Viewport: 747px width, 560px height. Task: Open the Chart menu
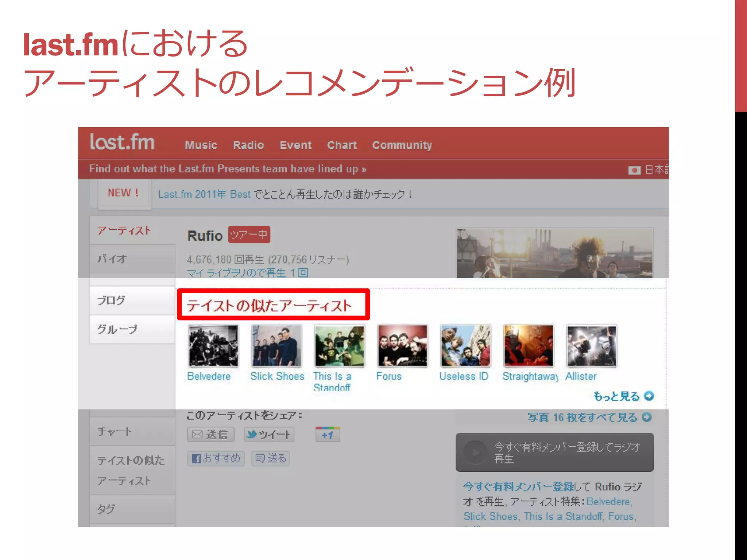[x=342, y=145]
